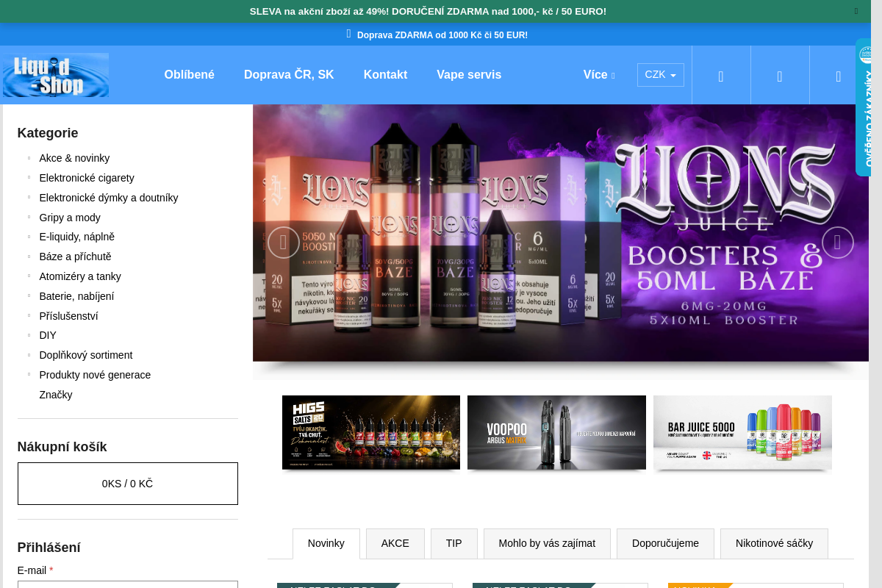882x588 pixels.
Task: Open the shopping cart box 0KS / 0 KČ
Action: [x=128, y=484]
